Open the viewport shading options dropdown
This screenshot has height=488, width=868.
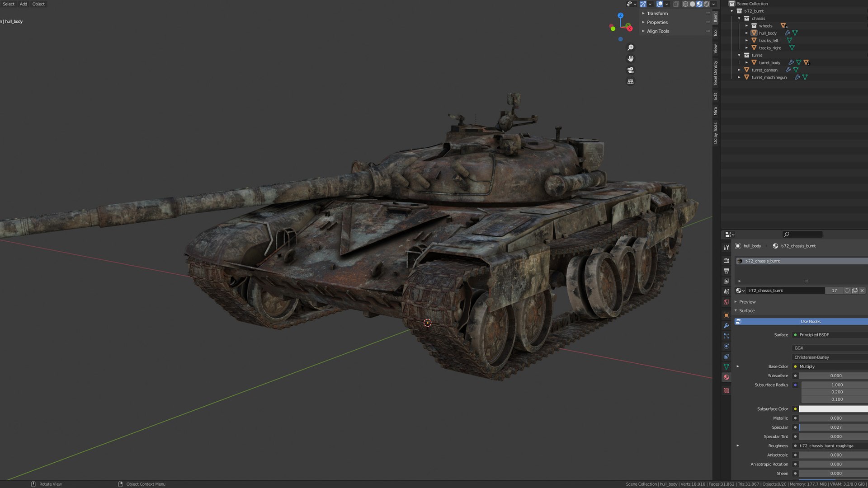point(714,4)
